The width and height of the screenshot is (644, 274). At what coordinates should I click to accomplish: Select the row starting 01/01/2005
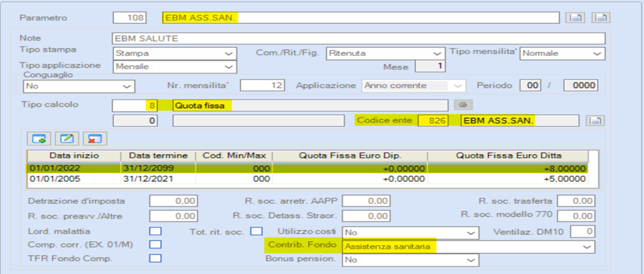(x=307, y=179)
